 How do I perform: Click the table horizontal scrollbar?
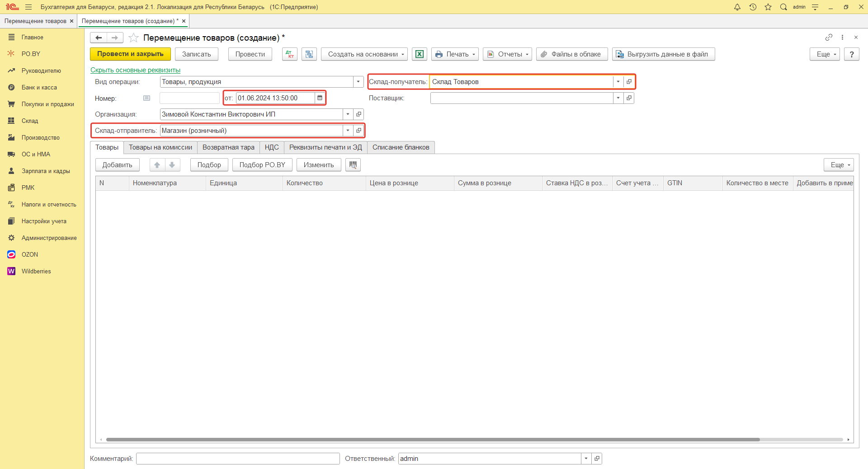pos(433,439)
